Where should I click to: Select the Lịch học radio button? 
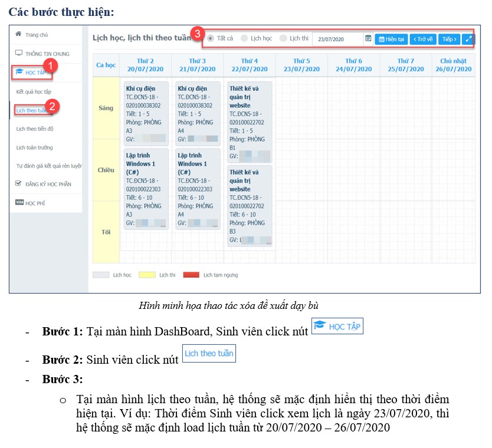[x=244, y=38]
